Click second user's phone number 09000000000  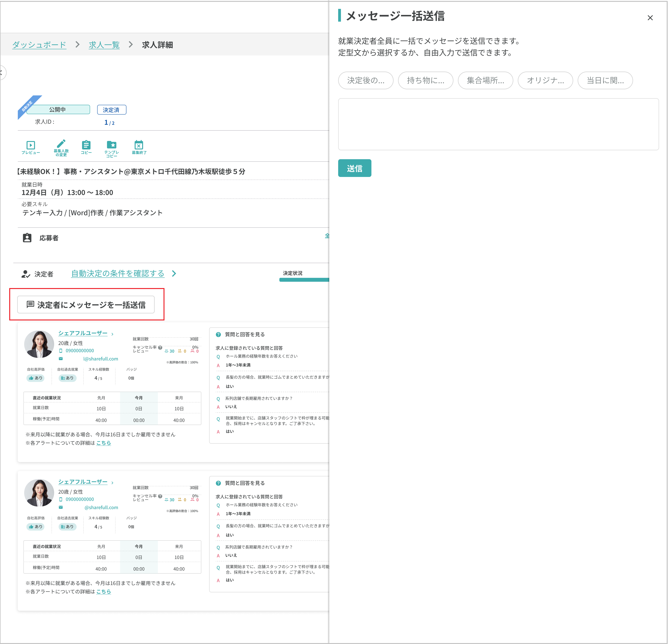point(80,499)
